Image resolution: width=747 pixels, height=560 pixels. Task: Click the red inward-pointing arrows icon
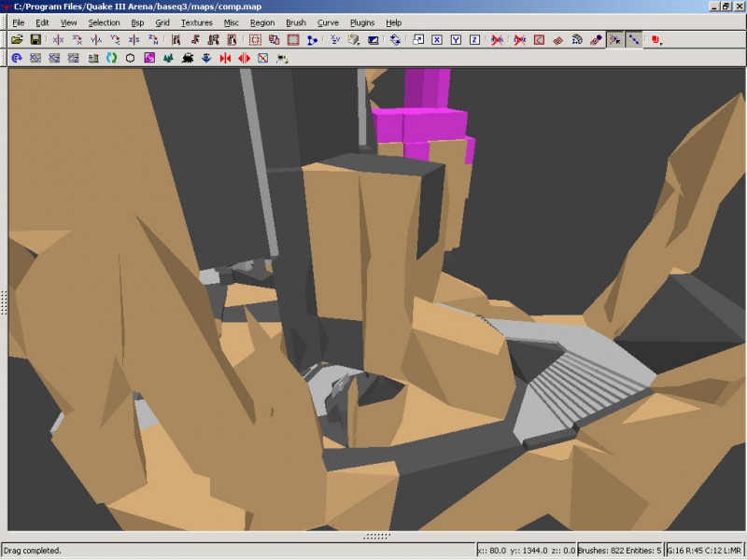(x=225, y=58)
